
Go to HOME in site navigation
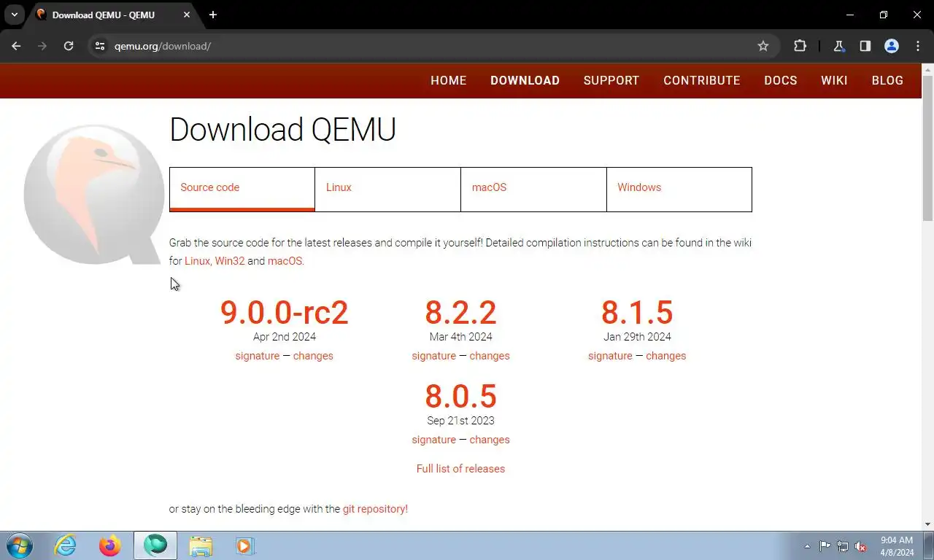click(x=448, y=81)
